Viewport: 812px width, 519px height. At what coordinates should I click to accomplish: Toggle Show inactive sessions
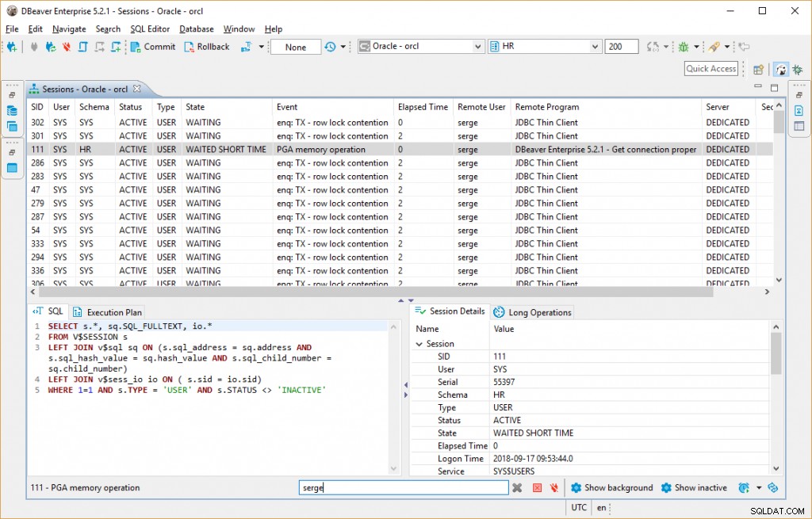click(x=694, y=487)
